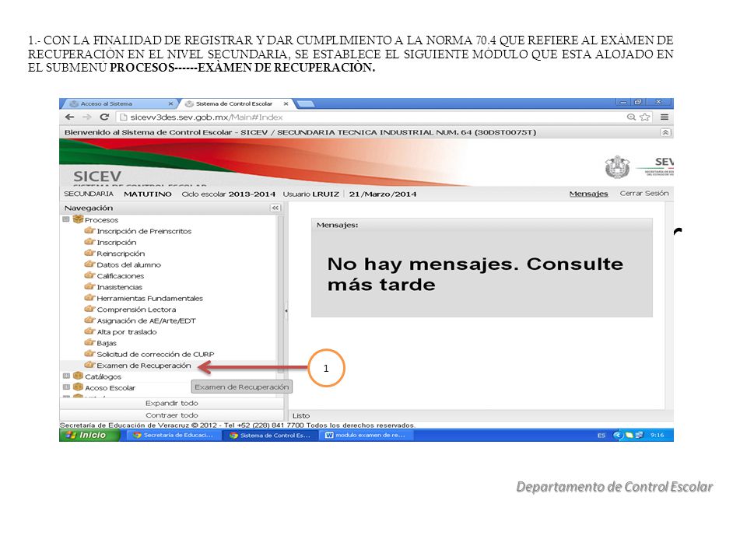Viewport: 747px width, 560px height.
Task: Open Inscripción de Preinscritos
Action: 144,232
